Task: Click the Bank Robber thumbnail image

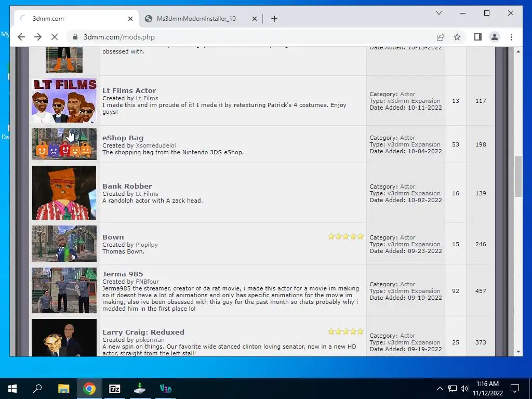Action: [64, 193]
